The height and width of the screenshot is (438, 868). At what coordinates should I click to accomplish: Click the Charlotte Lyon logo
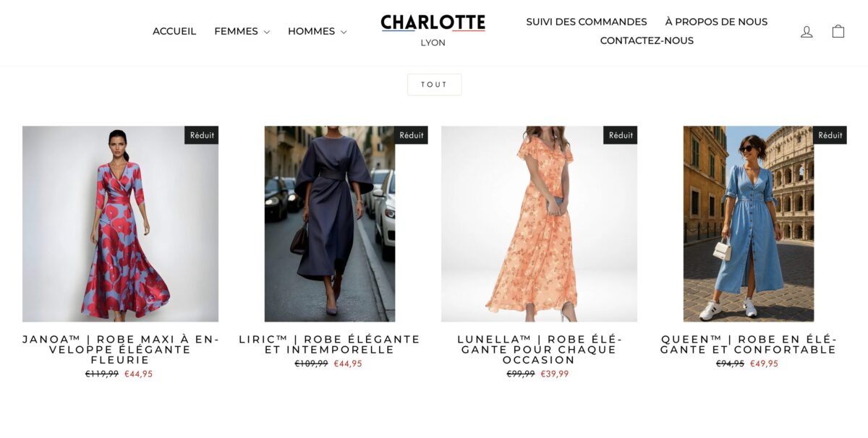433,31
